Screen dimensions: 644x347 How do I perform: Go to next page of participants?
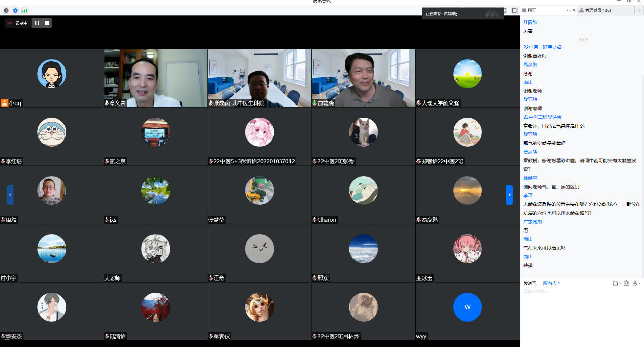(x=509, y=195)
